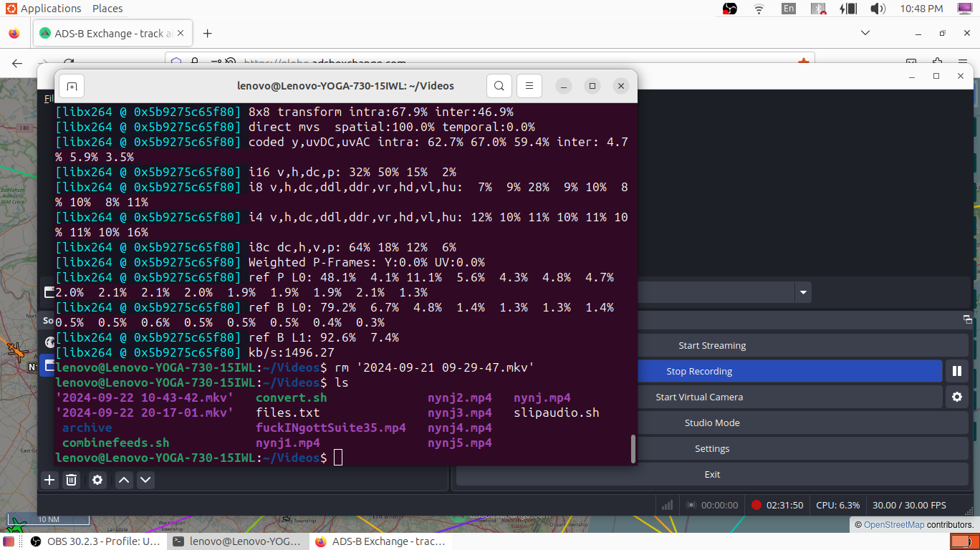Click the terminal scrollbar
This screenshot has width=980, height=550.
point(633,448)
